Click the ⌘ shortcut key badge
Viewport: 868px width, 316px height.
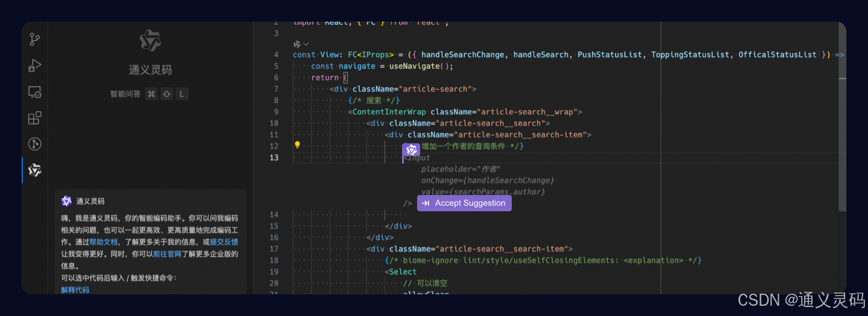(x=152, y=94)
